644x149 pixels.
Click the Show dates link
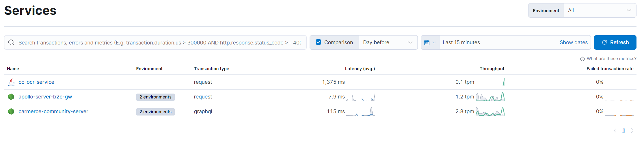click(x=574, y=42)
